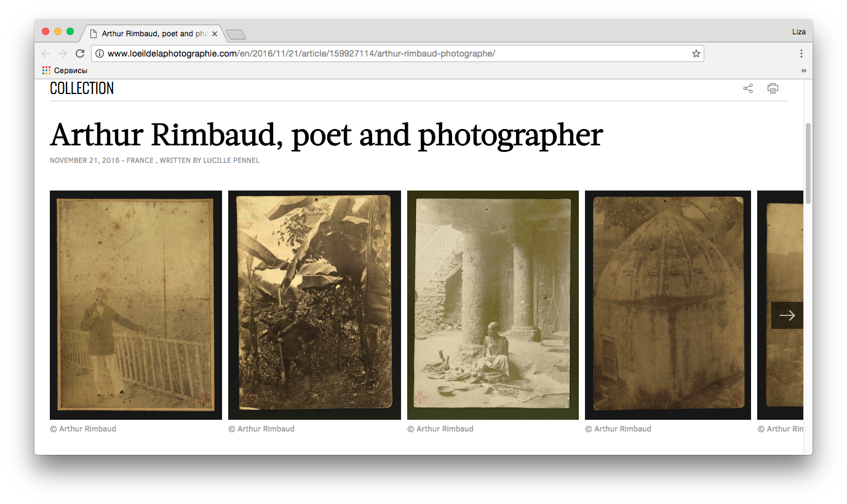This screenshot has width=847, height=504.
Task: Click the site info icon in address bar
Action: tap(100, 53)
